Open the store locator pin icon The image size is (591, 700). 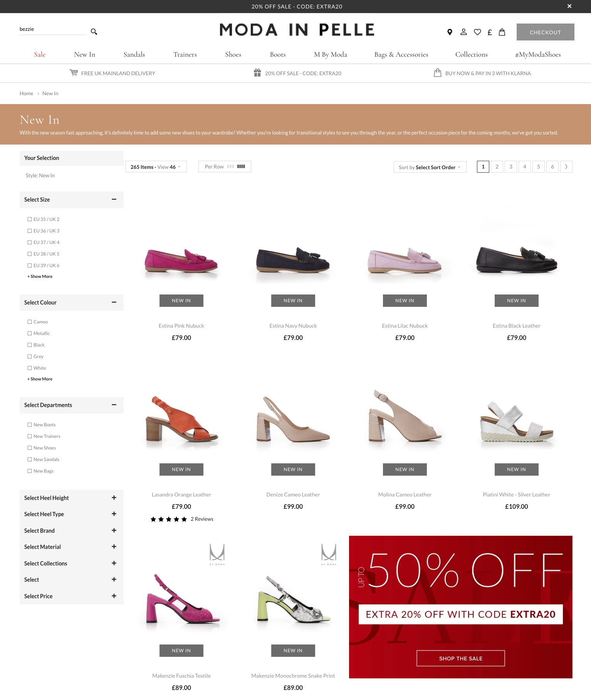[x=450, y=32]
